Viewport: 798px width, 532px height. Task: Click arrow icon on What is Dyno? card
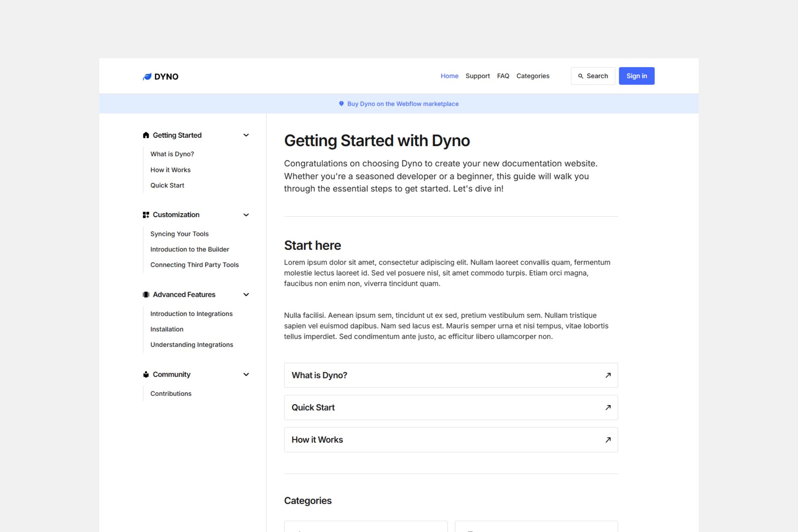pyautogui.click(x=608, y=375)
